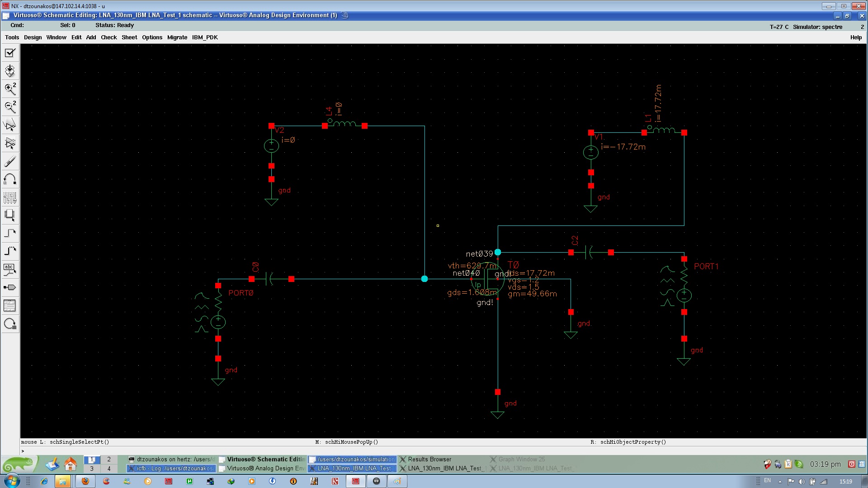Click the Save schematic icon
Screen dimensions: 868x488
10,71
